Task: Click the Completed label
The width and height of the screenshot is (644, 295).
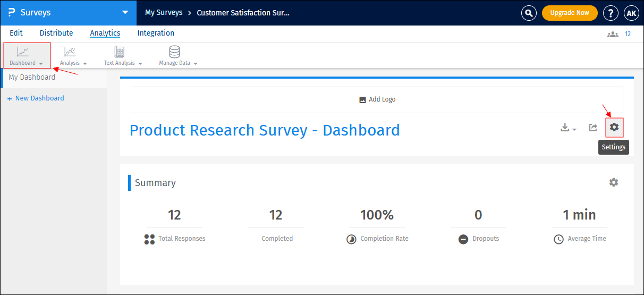Action: pyautogui.click(x=277, y=239)
